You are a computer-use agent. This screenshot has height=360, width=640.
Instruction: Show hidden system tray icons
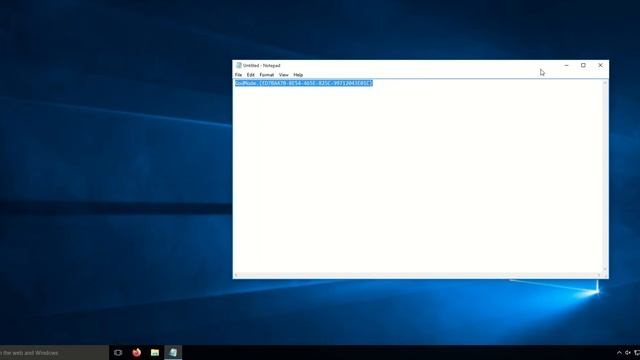click(x=619, y=353)
